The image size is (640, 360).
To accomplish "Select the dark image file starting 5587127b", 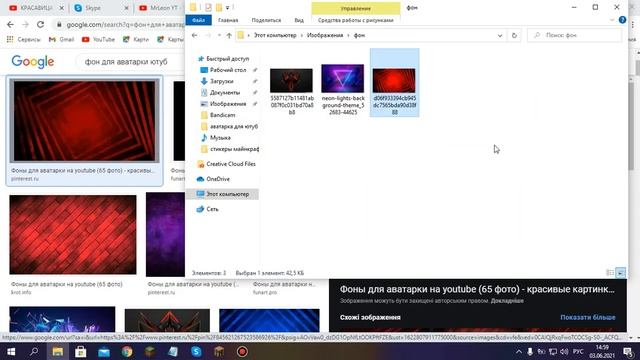I will [x=291, y=91].
